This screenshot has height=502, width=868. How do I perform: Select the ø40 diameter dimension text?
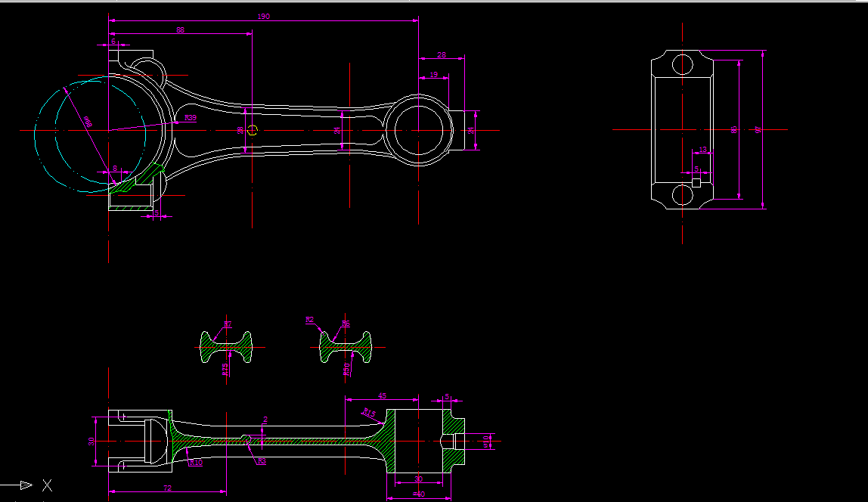(x=419, y=494)
